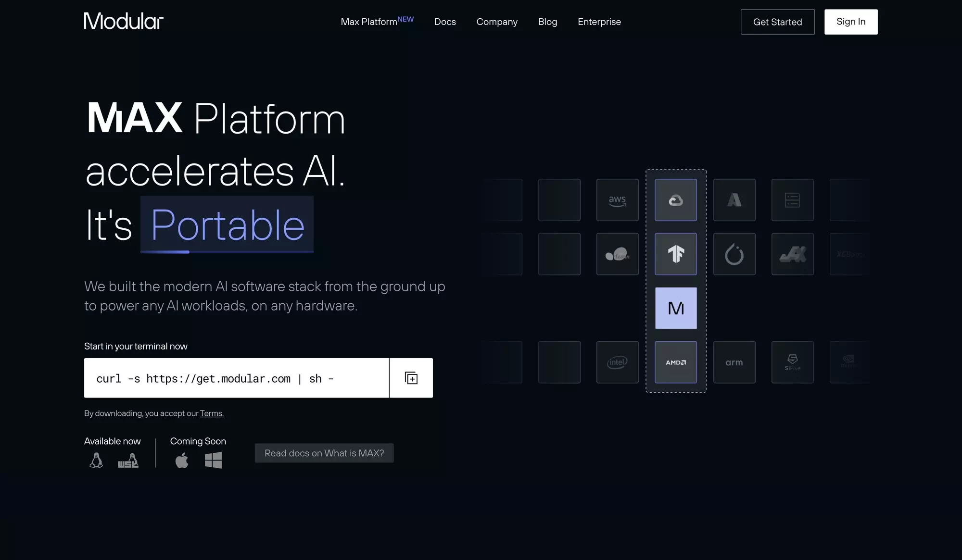Click the copy command icon
The width and height of the screenshot is (962, 560).
point(411,378)
